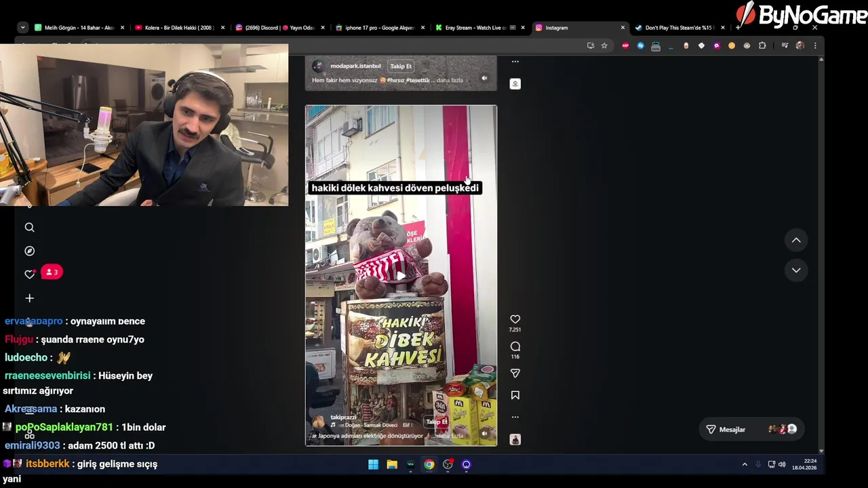The height and width of the screenshot is (488, 868).
Task: Open notifications heart icon in sidebar
Action: [x=29, y=274]
